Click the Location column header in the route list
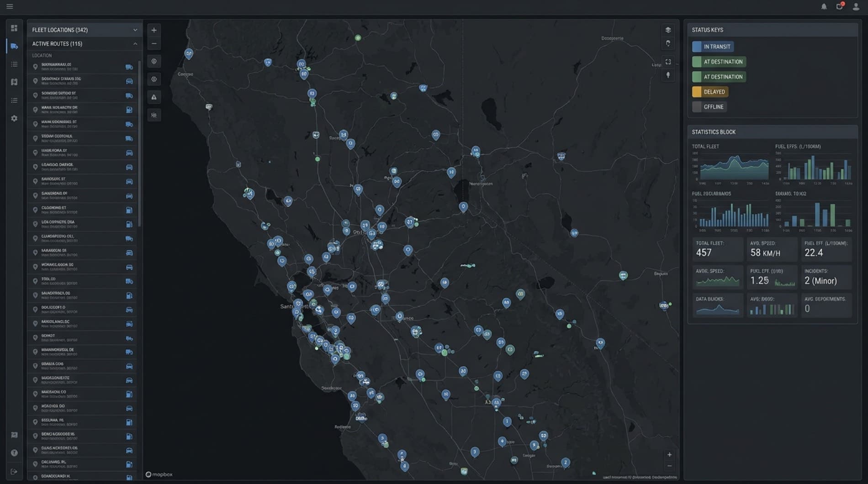868x484 pixels. (42, 56)
